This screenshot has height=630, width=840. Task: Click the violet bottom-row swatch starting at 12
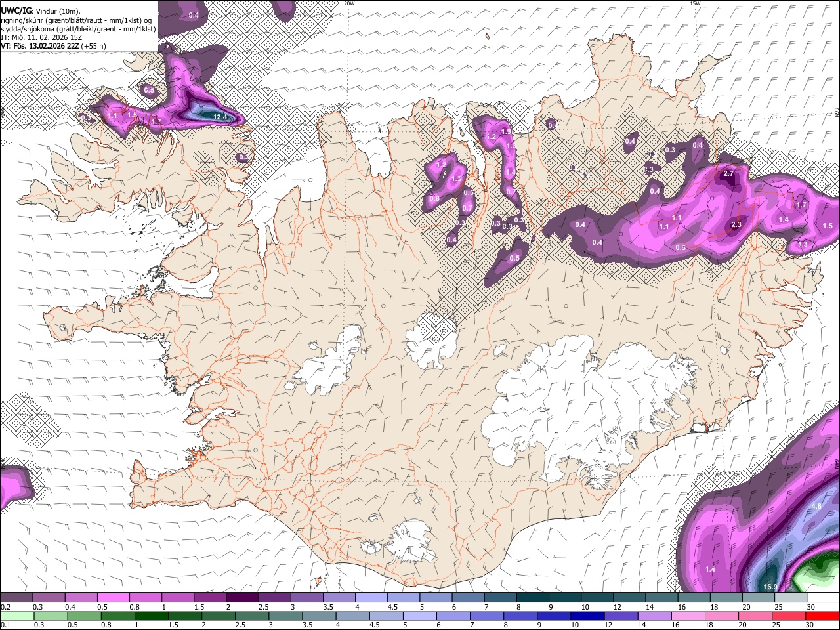pos(621,616)
